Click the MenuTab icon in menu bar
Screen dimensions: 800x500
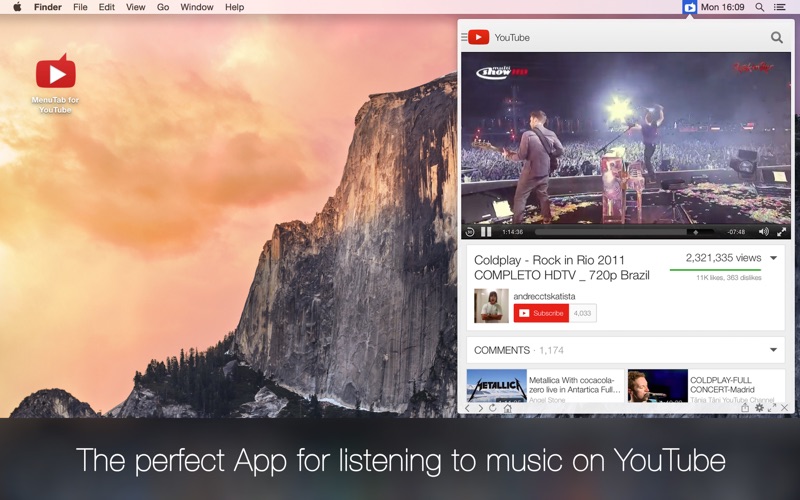click(689, 7)
